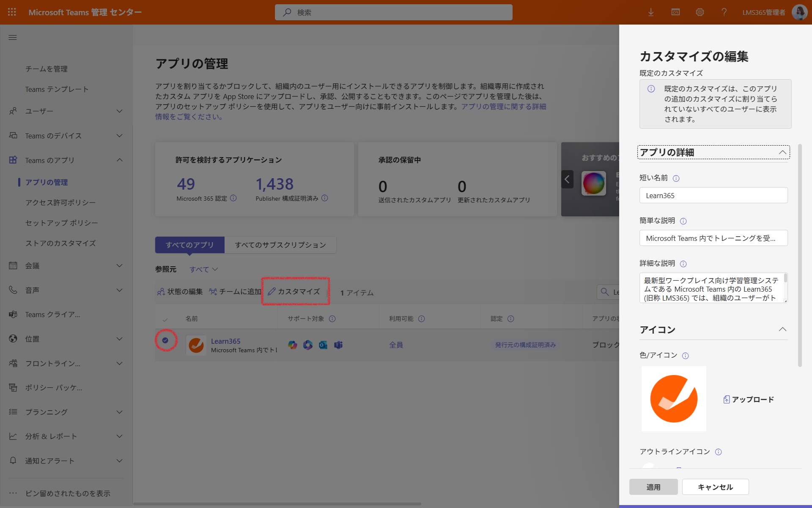Click the 詳細な説明 text area
The image size is (812, 508).
(x=713, y=288)
